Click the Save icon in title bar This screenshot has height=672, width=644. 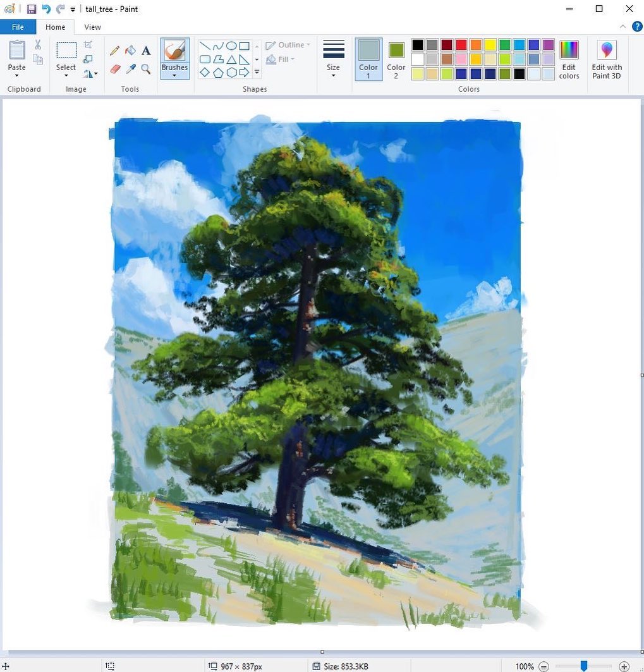[32, 9]
